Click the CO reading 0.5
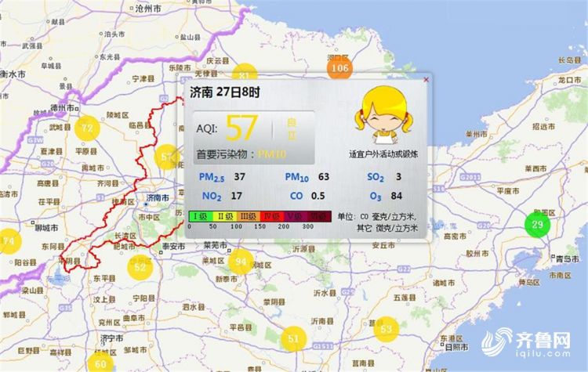Image resolution: width=588 pixels, height=372 pixels. coord(318,196)
